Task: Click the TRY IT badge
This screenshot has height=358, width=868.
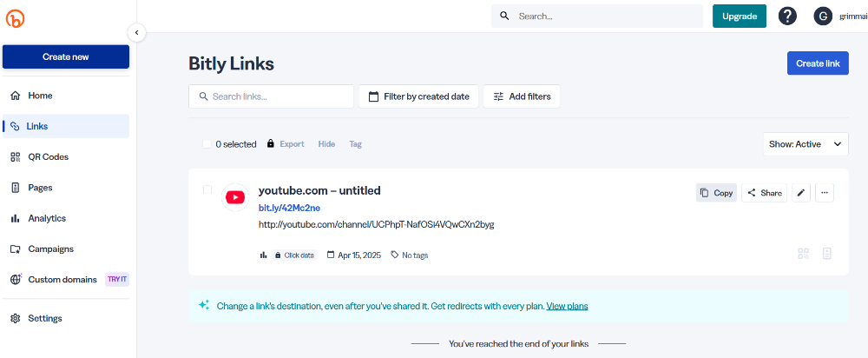Action: pos(117,279)
